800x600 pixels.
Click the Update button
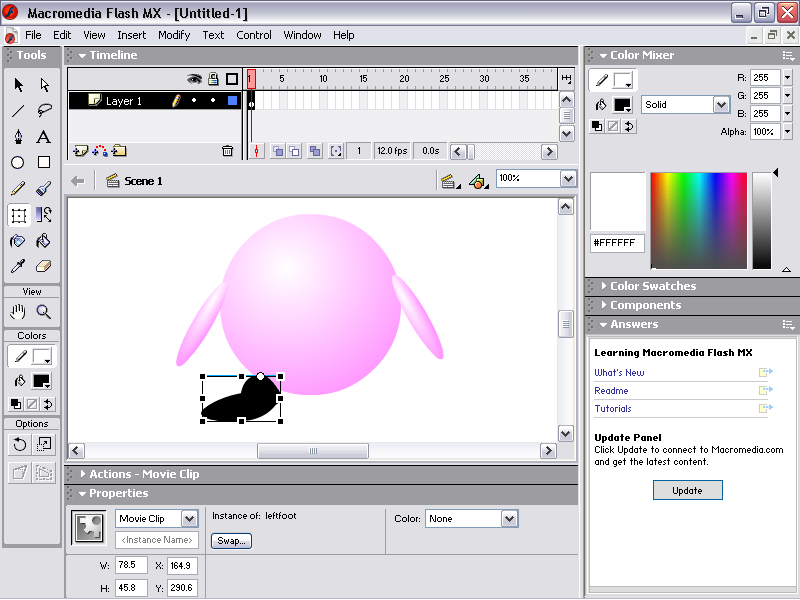(x=687, y=490)
